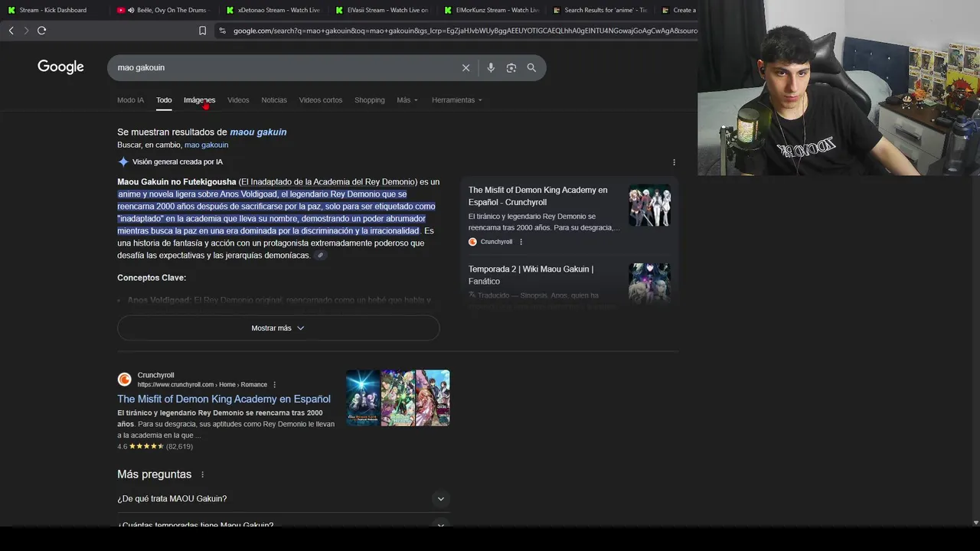The image size is (980, 551).
Task: Open the Imágenes results tab
Action: pos(199,100)
